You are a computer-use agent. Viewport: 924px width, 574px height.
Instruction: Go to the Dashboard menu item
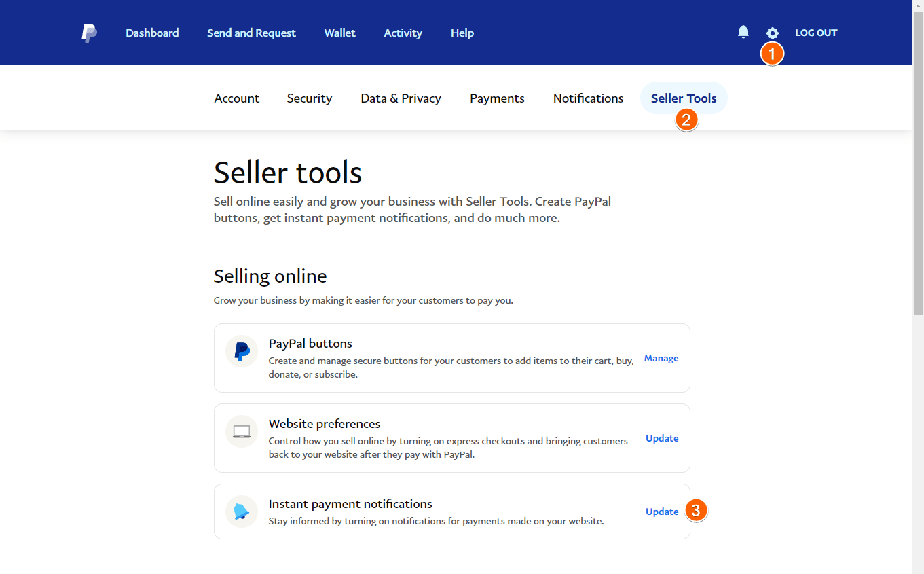tap(152, 33)
